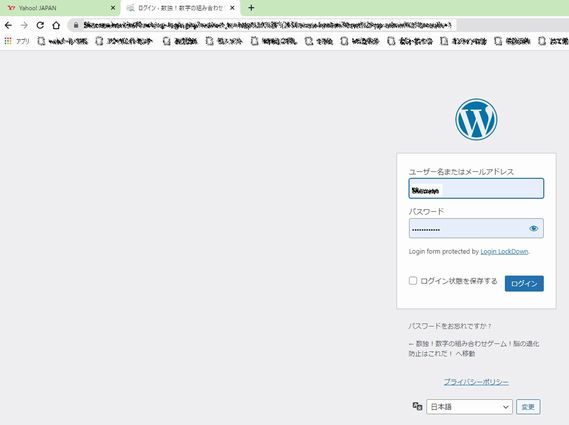Viewport: 569px width, 425px height.
Task: Click the WordPress logo
Action: (x=476, y=119)
